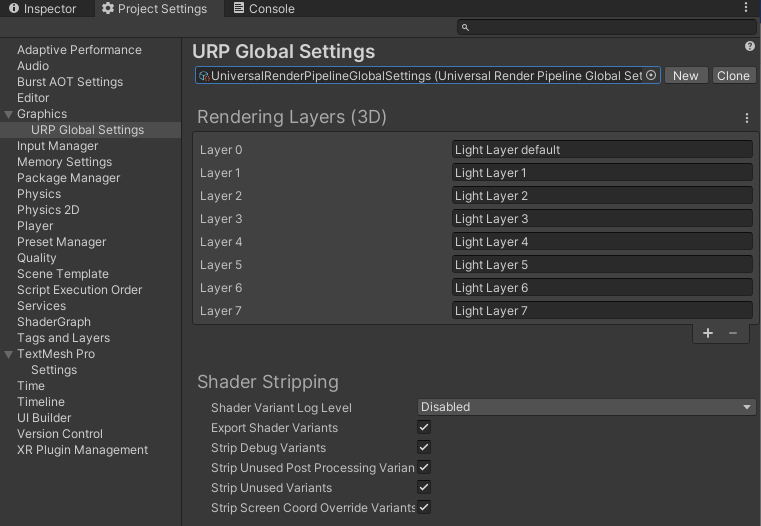
Task: Select Tags and Layers settings
Action: tap(63, 338)
